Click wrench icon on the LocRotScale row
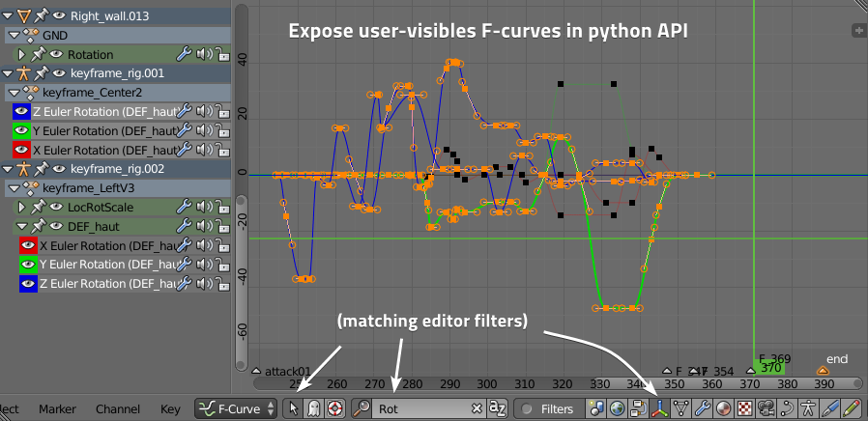Viewport: 868px width, 421px height. [184, 207]
